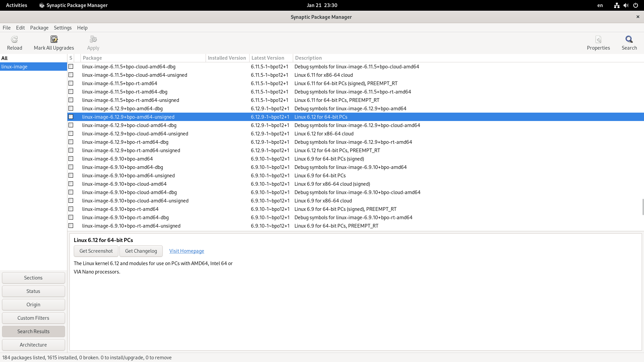The width and height of the screenshot is (644, 362).
Task: Click the Get Changelog button
Action: point(141,251)
